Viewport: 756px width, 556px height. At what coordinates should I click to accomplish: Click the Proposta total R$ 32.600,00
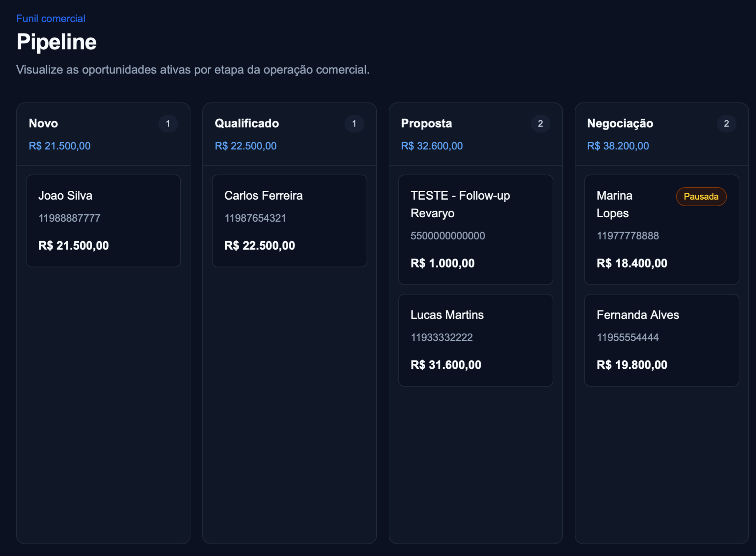click(432, 146)
